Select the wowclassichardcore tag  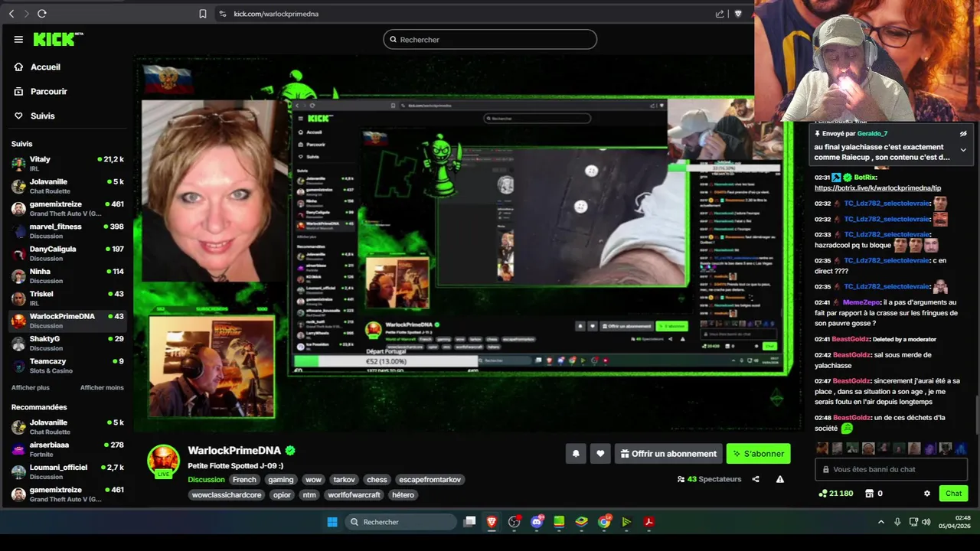pyautogui.click(x=227, y=495)
